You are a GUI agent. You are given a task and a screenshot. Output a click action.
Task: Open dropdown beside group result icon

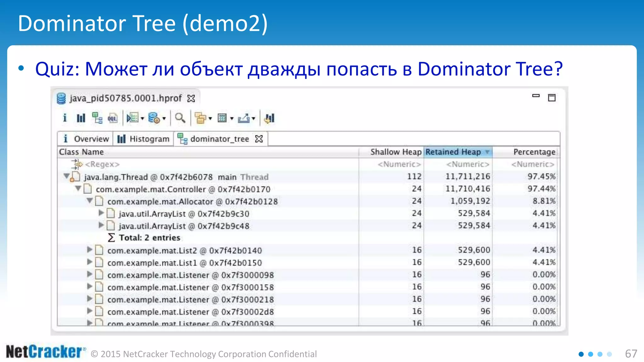click(x=210, y=119)
